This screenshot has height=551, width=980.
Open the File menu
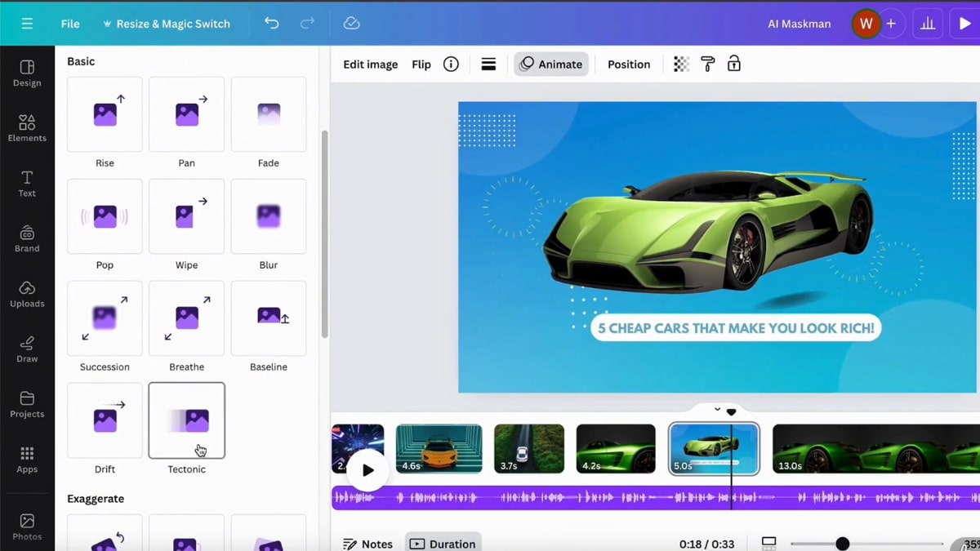(69, 24)
